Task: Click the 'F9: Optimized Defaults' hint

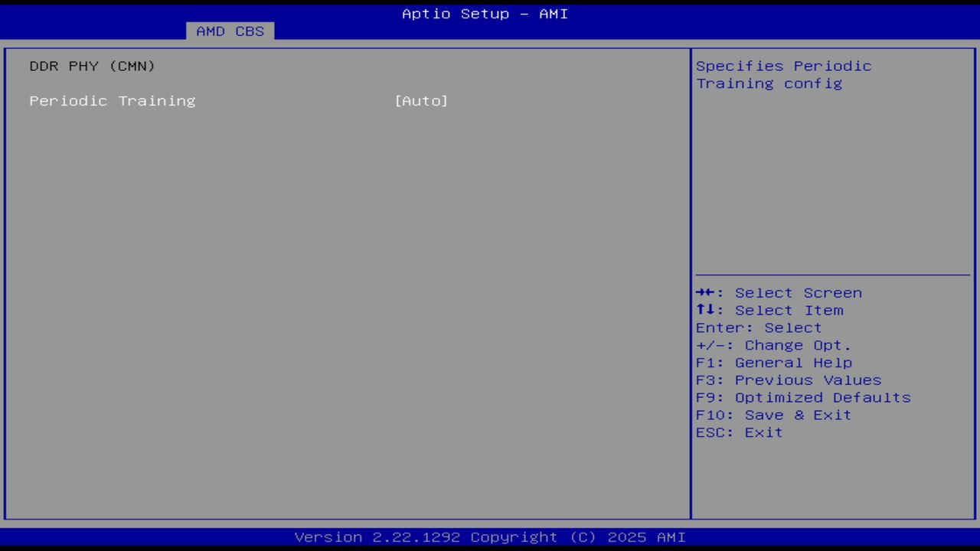Action: tap(803, 398)
